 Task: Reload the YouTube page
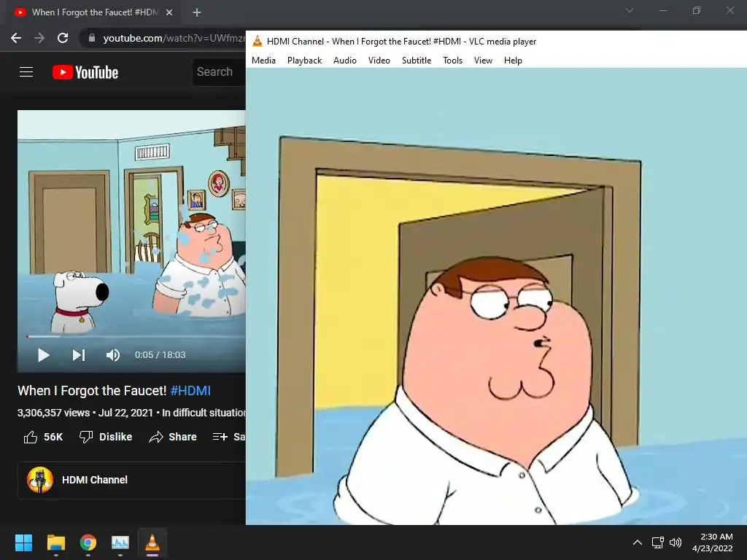63,38
